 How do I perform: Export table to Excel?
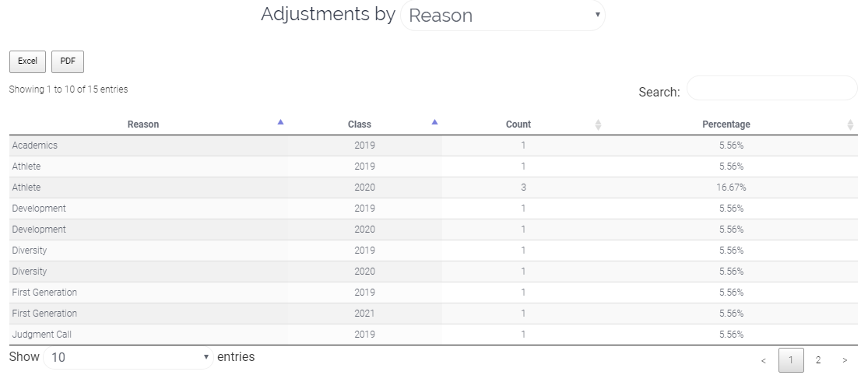coord(28,61)
